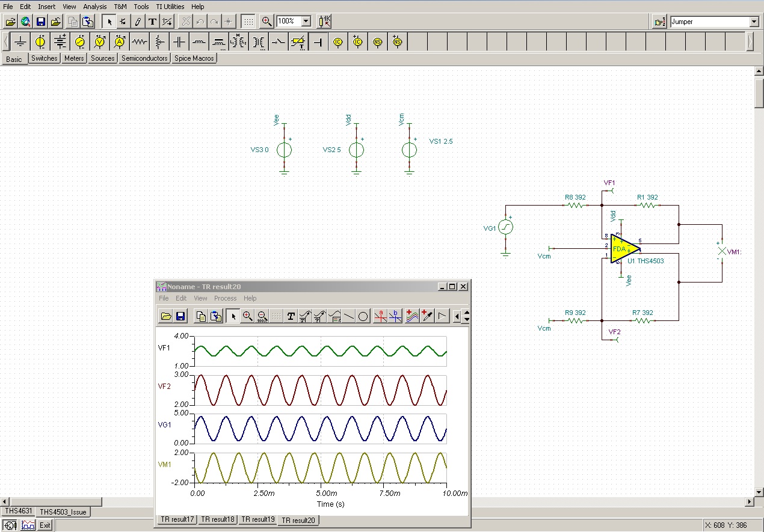
Task: Toggle selection pointer mode in main toolbar
Action: click(x=109, y=22)
